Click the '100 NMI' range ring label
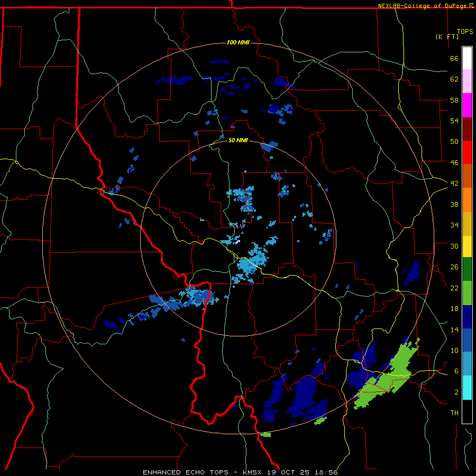Viewport: 476px width, 476px height. tap(238, 42)
